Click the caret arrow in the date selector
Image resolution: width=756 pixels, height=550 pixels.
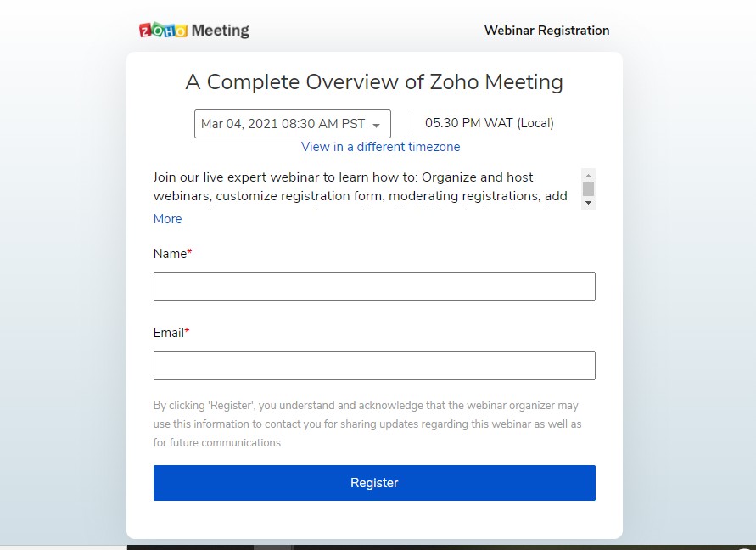point(376,125)
